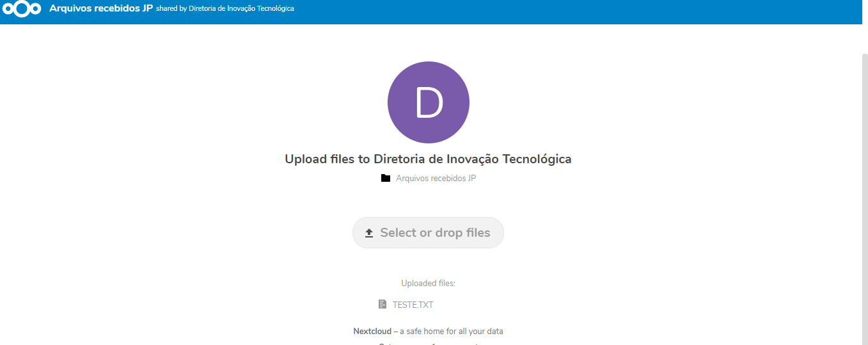
Task: Click empty area of the blue header bar
Action: point(576,12)
